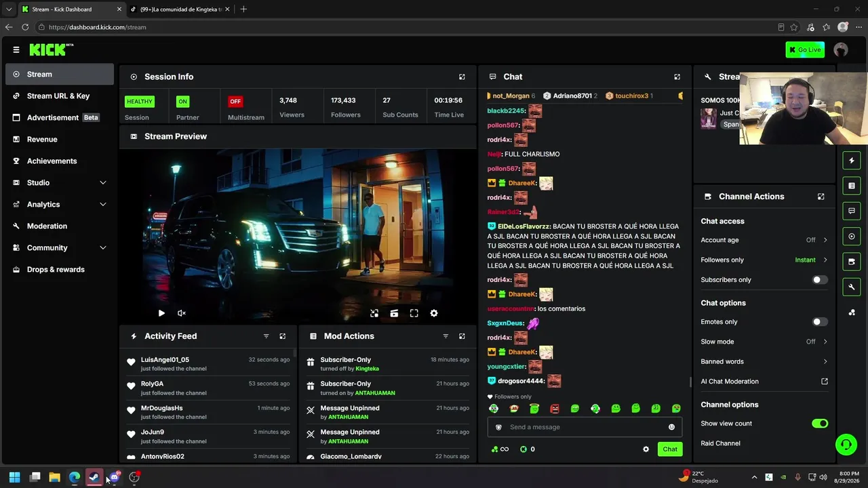Open Steam from the taskbar
The width and height of the screenshot is (868, 488).
tap(94, 477)
